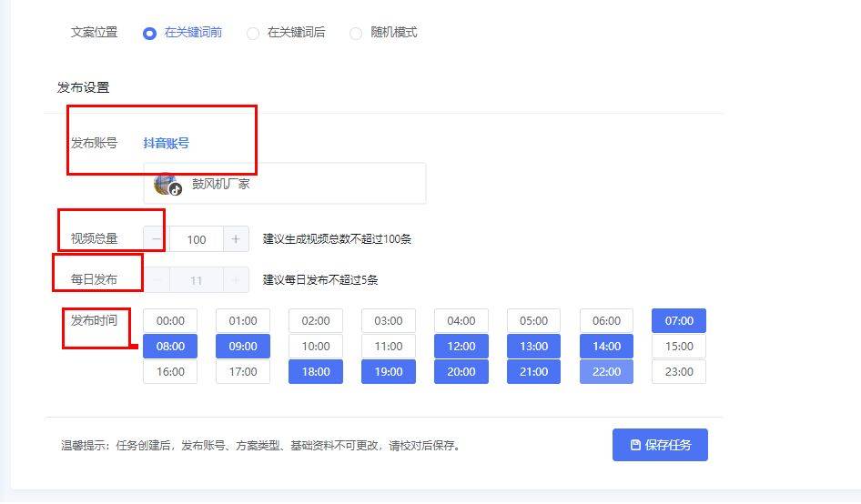The image size is (861, 504).
Task: Toggle the 11:00 publish time
Action: (x=389, y=347)
